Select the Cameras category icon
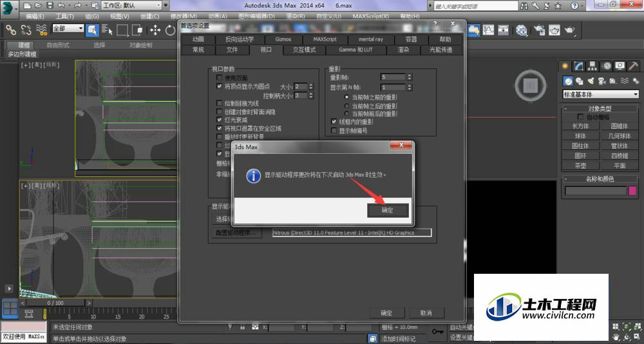Image resolution: width=644 pixels, height=344 pixels. [601, 81]
